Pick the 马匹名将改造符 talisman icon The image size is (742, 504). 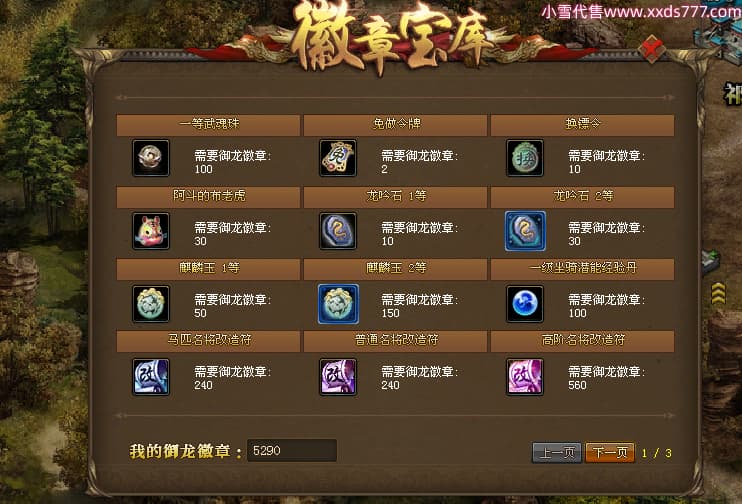point(150,377)
